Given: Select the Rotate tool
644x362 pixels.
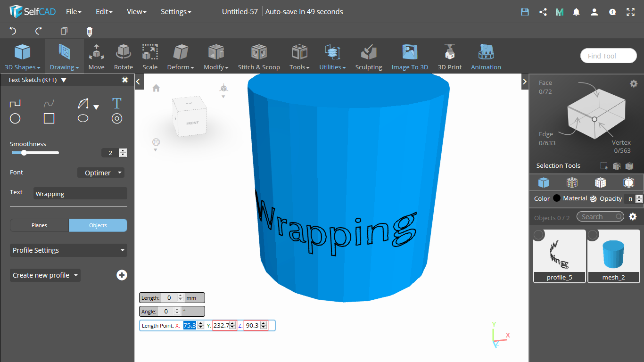Looking at the screenshot, I should (x=124, y=57).
